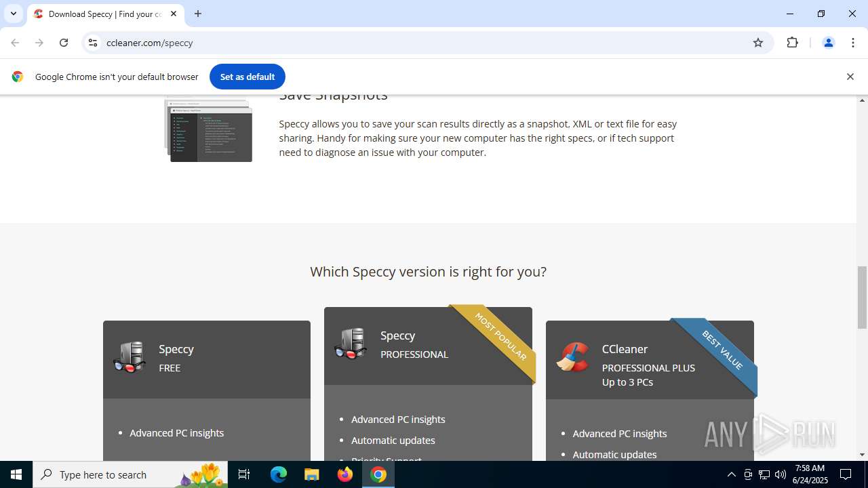This screenshot has height=488, width=868.
Task: Open a new tab with plus button
Action: (198, 14)
